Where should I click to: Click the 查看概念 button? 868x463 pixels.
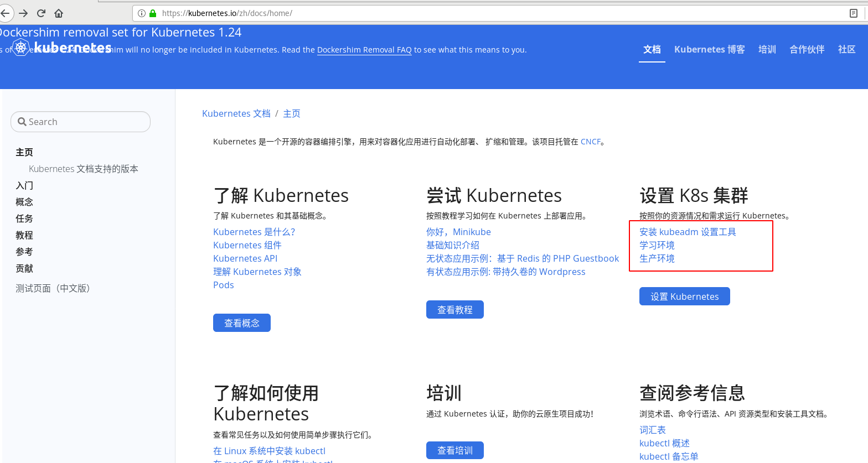(x=242, y=323)
